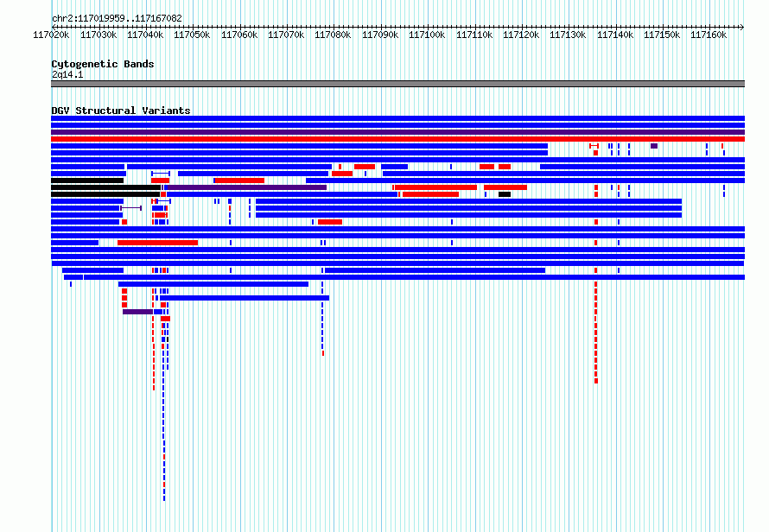The width and height of the screenshot is (769, 532).
Task: Click the red bar near 117055k–117065k
Action: click(x=240, y=180)
